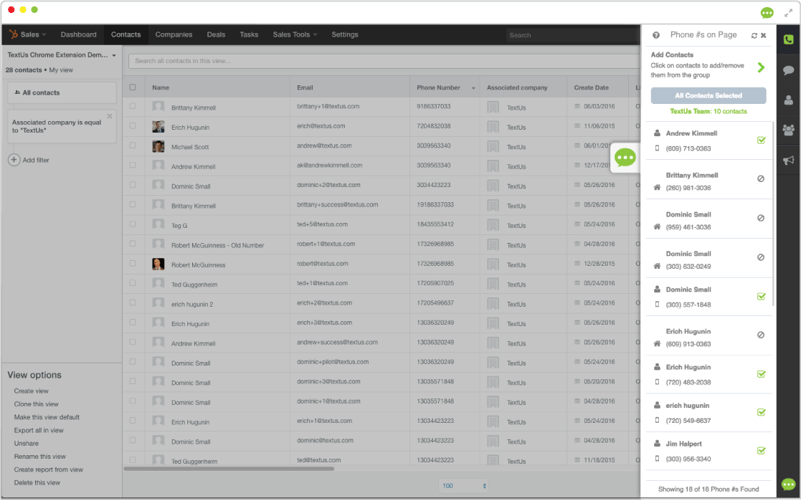This screenshot has height=501, width=801.
Task: Click the Name column header
Action: pos(160,88)
